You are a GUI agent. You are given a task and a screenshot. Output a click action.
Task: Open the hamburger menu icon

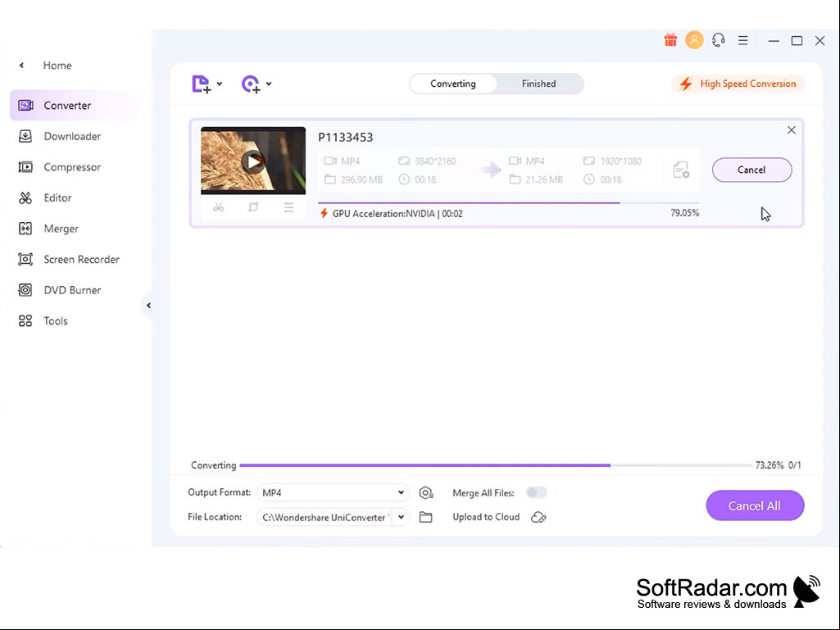[742, 40]
